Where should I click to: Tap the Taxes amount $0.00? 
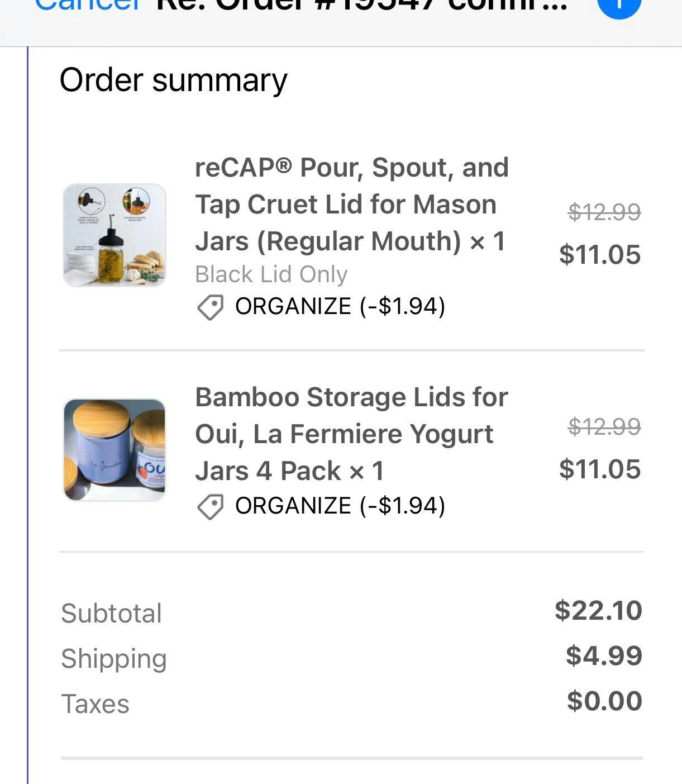click(604, 701)
